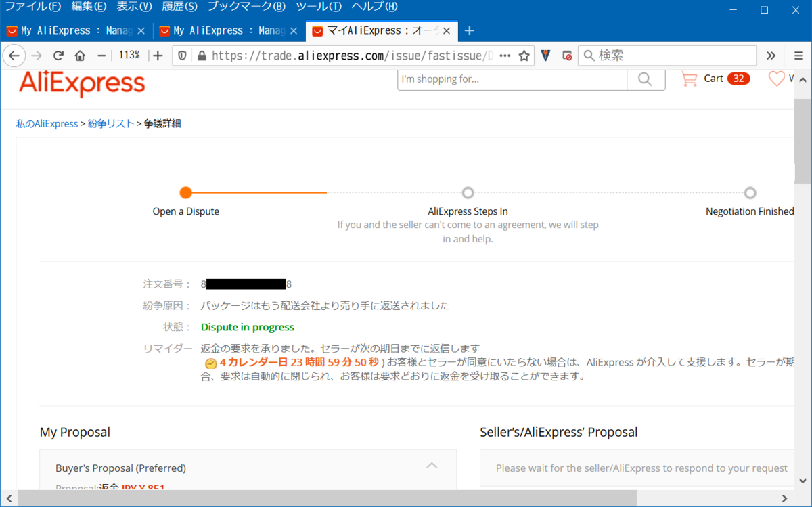The height and width of the screenshot is (507, 812).
Task: Click the magnifier search button
Action: pyautogui.click(x=645, y=79)
